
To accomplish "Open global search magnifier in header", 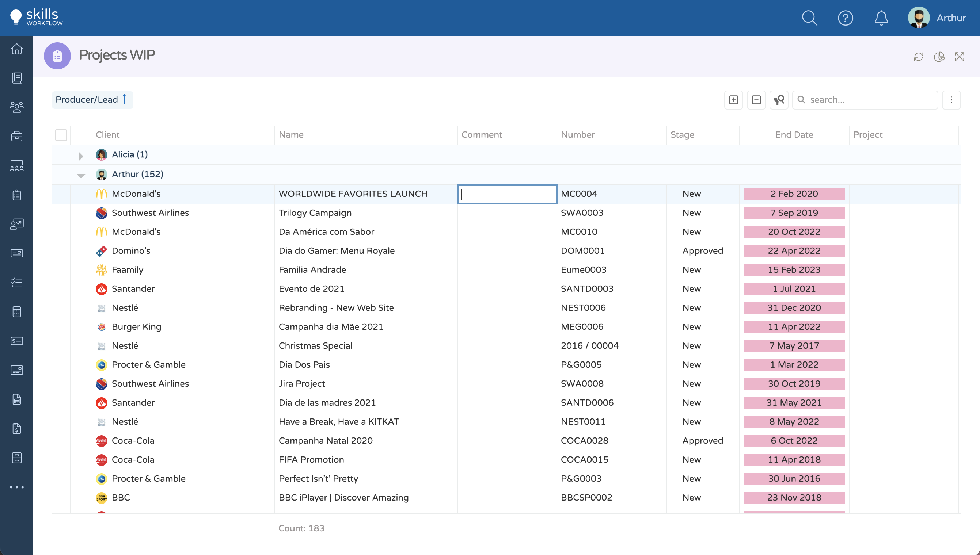I will (x=809, y=18).
